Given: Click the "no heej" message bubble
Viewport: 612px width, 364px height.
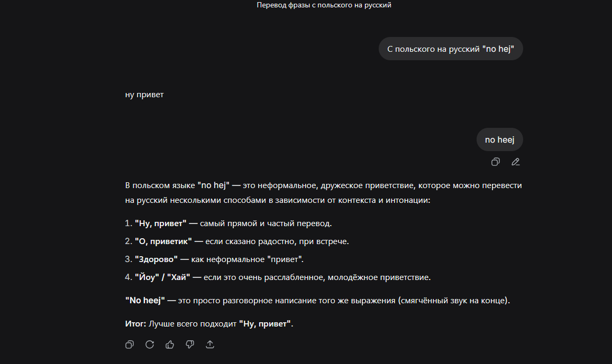Looking at the screenshot, I should point(499,140).
